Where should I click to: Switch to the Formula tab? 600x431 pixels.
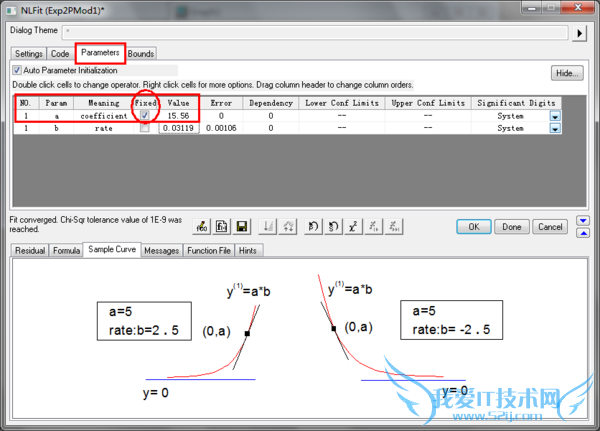point(67,250)
